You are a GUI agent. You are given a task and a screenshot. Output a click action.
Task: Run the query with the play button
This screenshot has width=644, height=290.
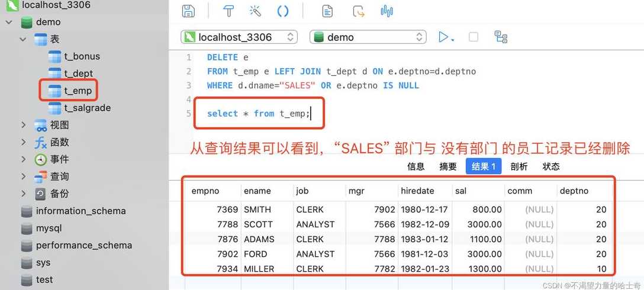point(443,37)
